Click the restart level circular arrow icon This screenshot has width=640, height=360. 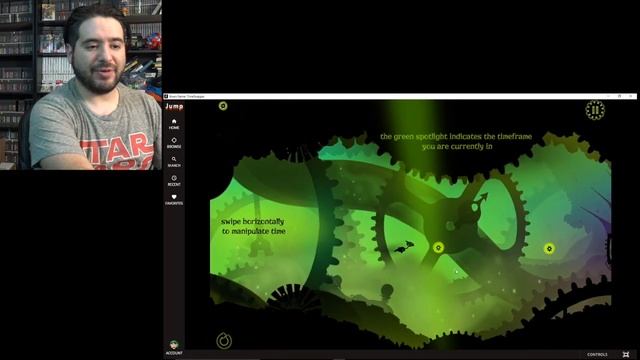click(x=224, y=340)
